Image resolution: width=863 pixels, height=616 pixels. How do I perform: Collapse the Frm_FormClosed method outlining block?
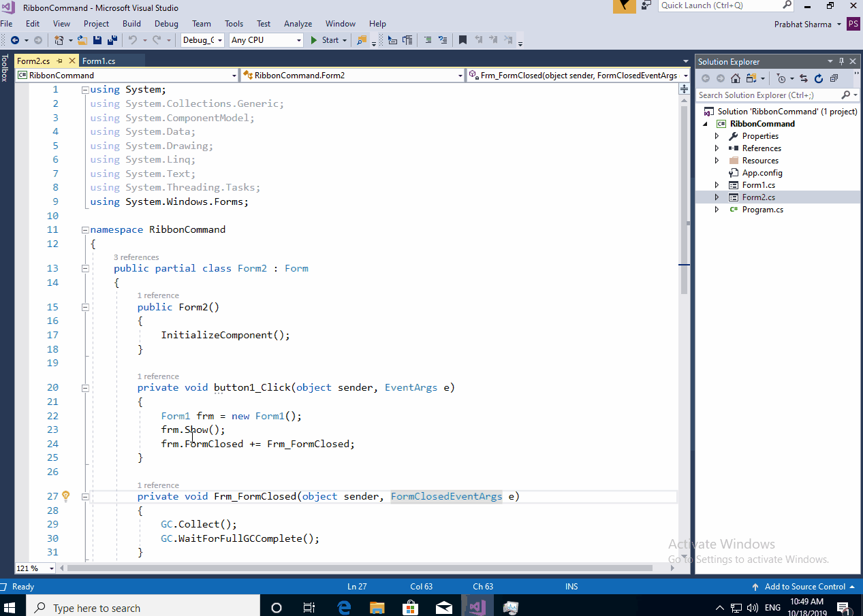pos(85,497)
